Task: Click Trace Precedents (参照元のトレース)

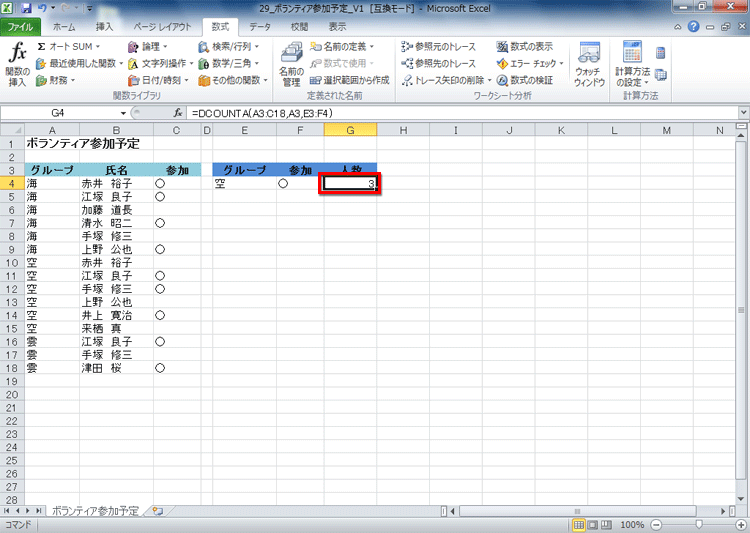Action: pyautogui.click(x=439, y=46)
